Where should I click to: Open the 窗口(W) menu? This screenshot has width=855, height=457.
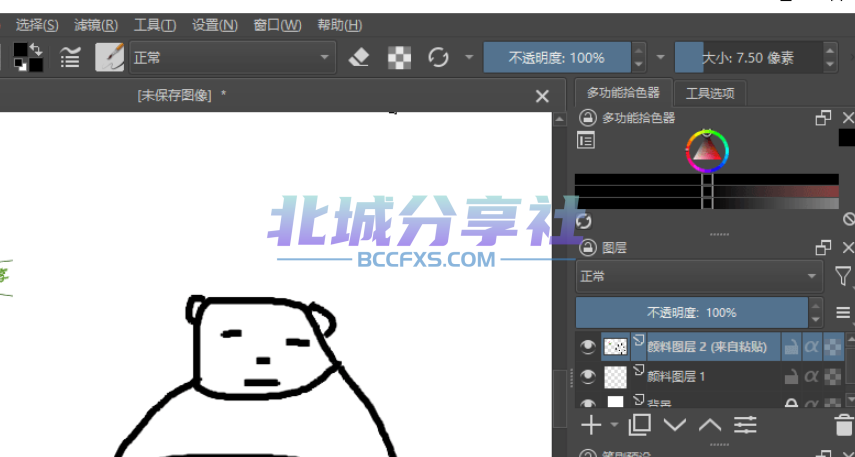pyautogui.click(x=277, y=25)
